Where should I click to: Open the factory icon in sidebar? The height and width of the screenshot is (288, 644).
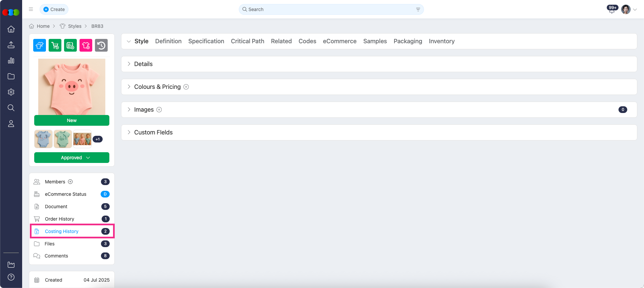pos(11,265)
